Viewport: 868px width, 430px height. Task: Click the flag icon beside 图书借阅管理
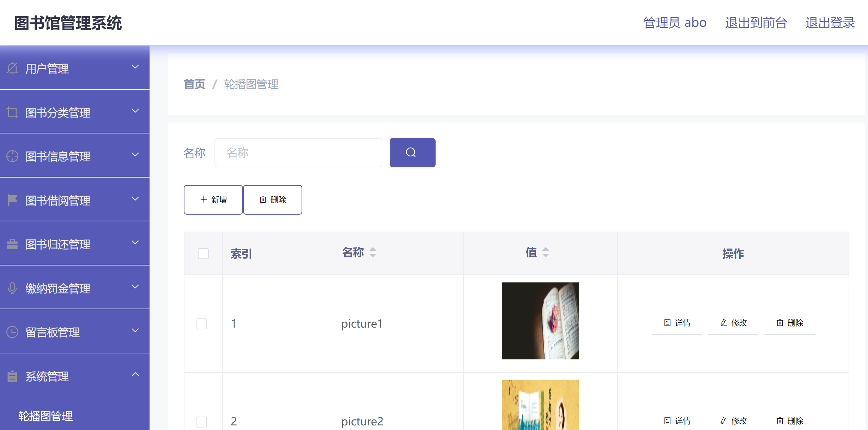12,200
